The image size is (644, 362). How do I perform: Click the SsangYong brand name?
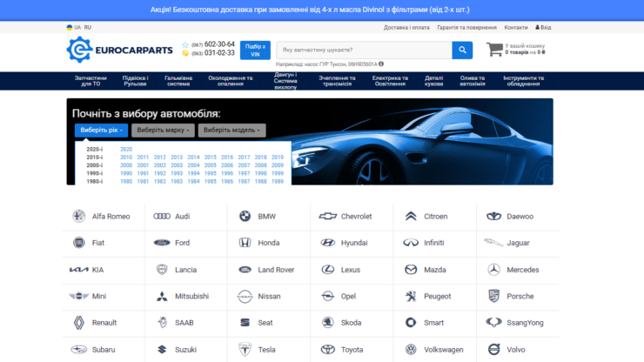tap(525, 323)
